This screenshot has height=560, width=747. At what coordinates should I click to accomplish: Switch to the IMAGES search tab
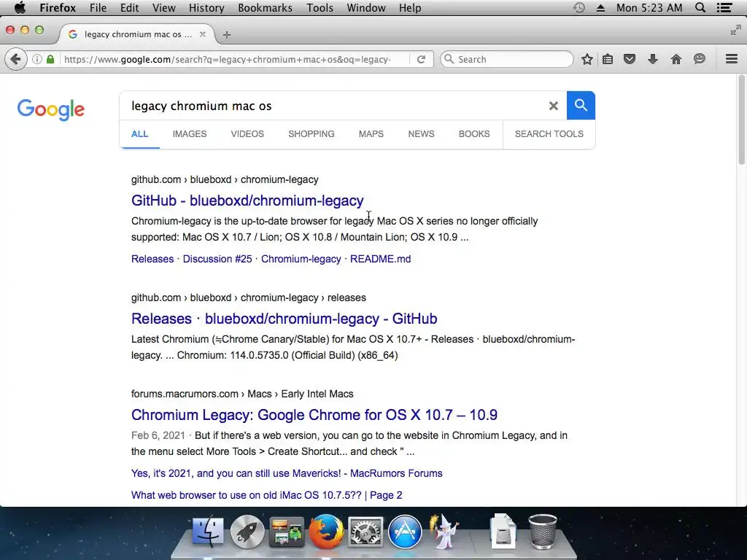pyautogui.click(x=190, y=134)
